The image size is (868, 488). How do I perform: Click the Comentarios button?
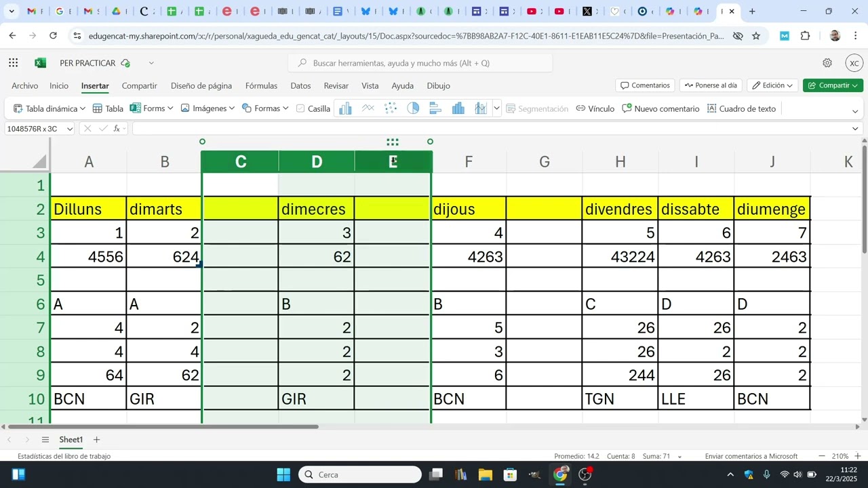(x=645, y=85)
